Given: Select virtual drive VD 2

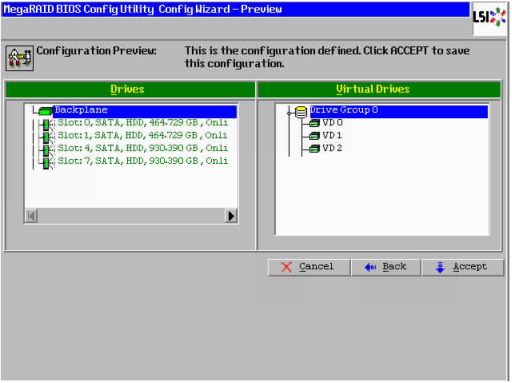Looking at the screenshot, I should pyautogui.click(x=332, y=148).
